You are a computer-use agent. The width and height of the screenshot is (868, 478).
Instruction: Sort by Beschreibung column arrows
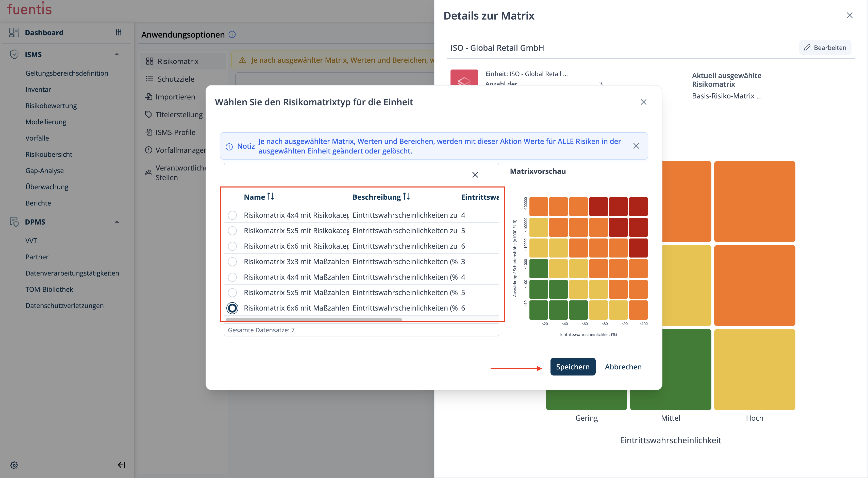[x=406, y=196]
